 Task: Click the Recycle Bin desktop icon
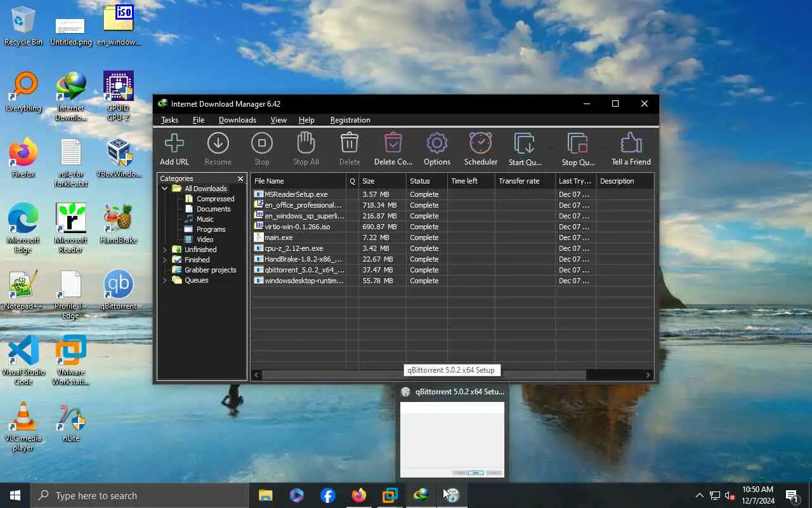coord(23,26)
